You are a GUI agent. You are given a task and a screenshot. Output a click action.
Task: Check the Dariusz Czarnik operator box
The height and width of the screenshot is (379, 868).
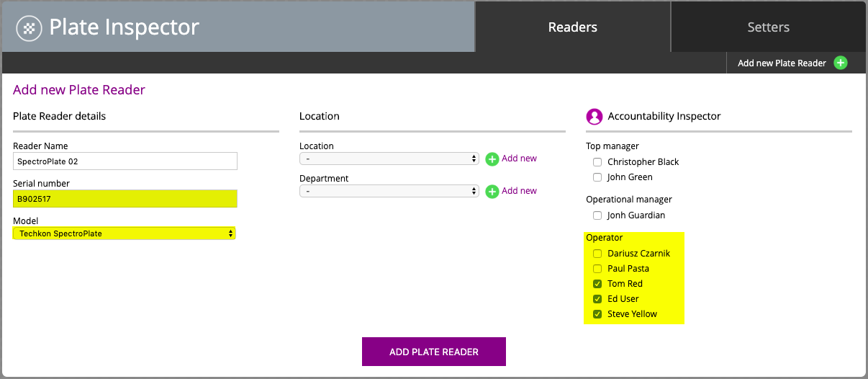tap(597, 254)
